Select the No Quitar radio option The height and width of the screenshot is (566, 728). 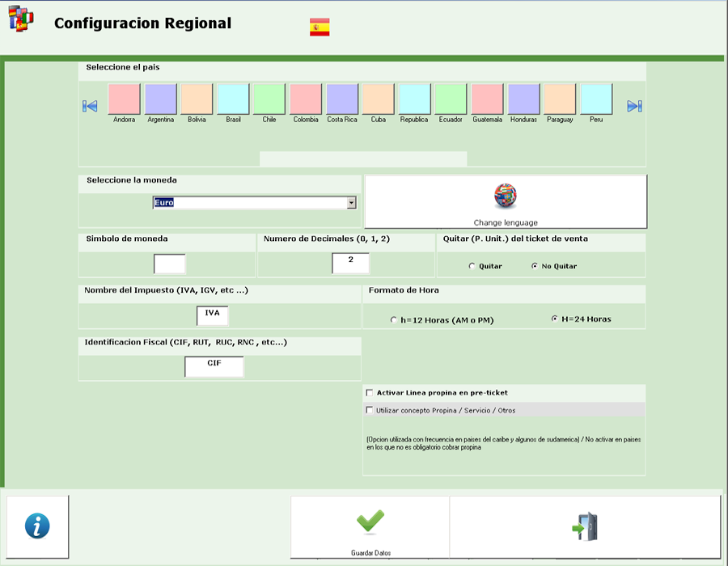[535, 266]
